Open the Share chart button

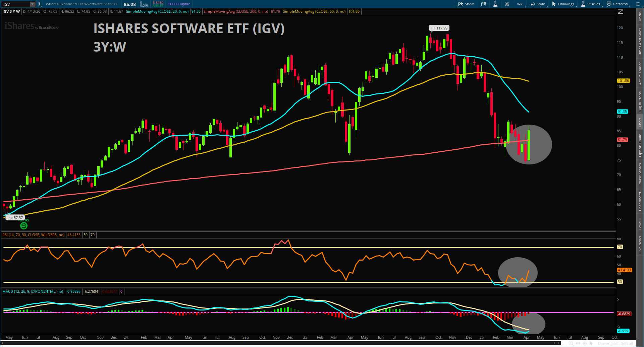pos(466,4)
